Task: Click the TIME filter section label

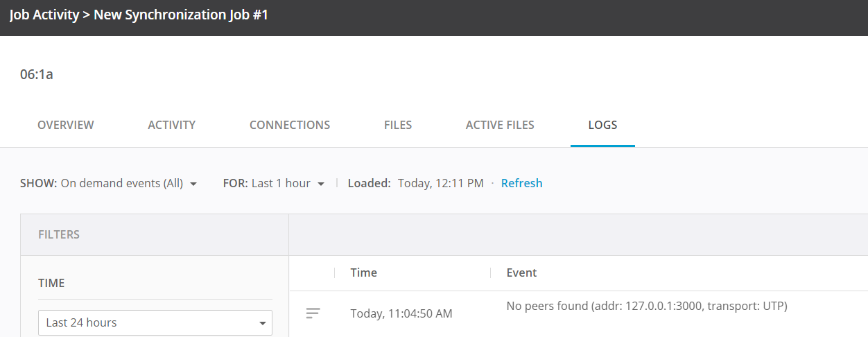Action: pyautogui.click(x=51, y=283)
